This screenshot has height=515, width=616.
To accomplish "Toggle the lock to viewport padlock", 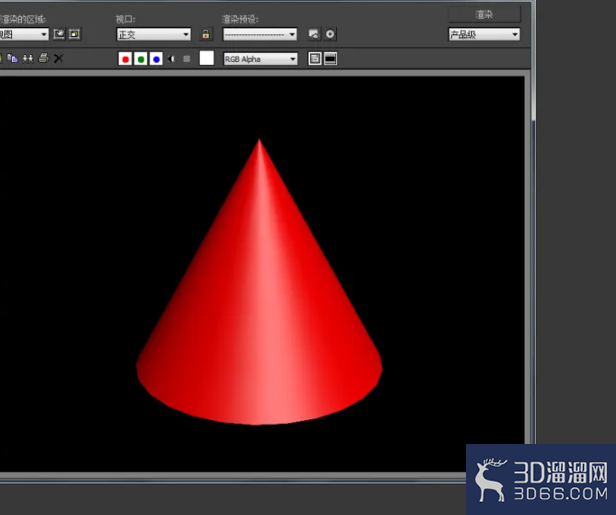I will [x=205, y=34].
